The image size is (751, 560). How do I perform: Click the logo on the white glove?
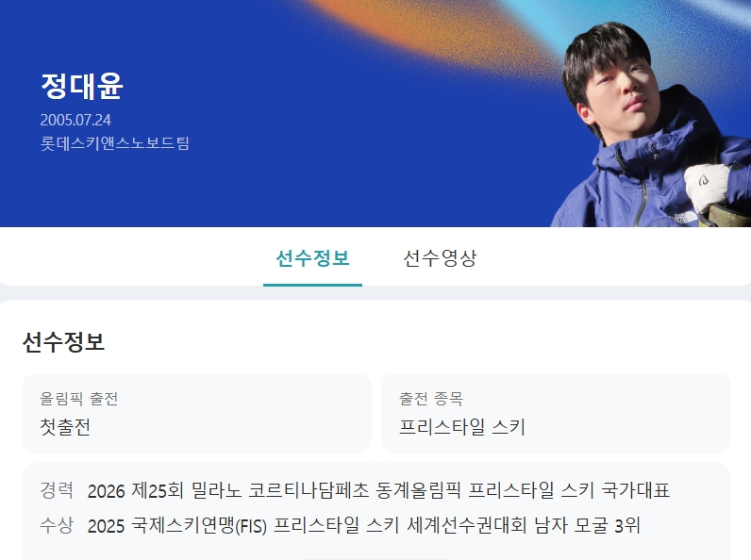click(x=703, y=180)
